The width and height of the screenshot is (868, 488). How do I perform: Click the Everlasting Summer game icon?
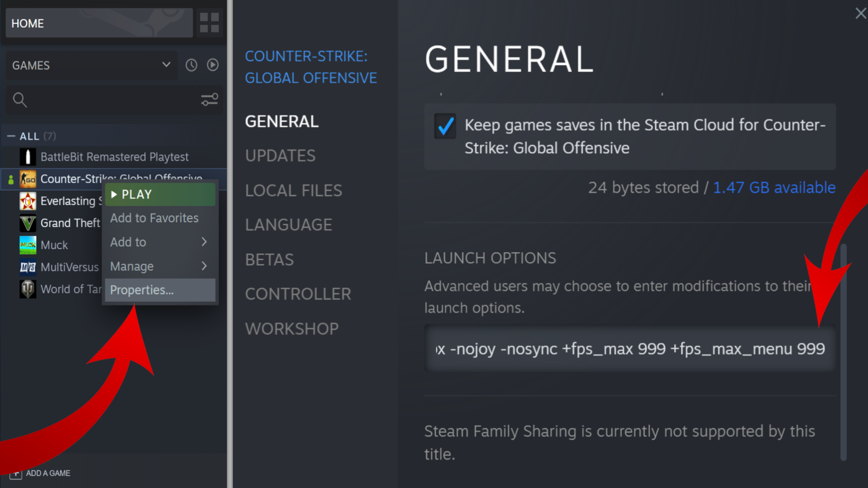[28, 201]
